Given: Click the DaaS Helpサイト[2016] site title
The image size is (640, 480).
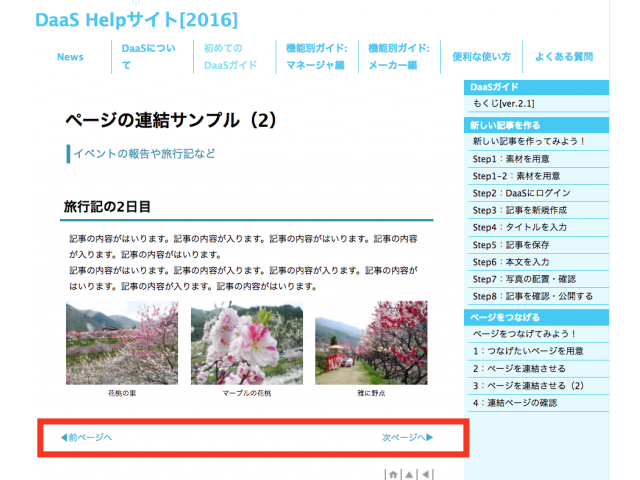Looking at the screenshot, I should [x=136, y=19].
